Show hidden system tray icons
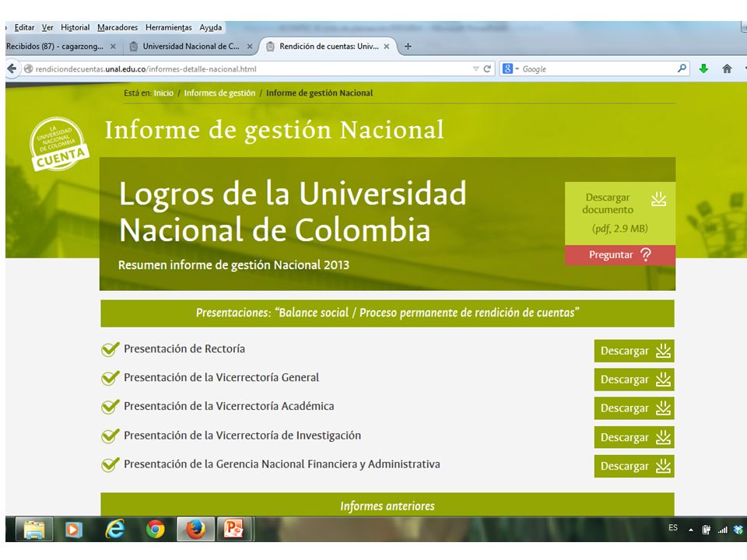This screenshot has height=560, width=747. [x=691, y=530]
